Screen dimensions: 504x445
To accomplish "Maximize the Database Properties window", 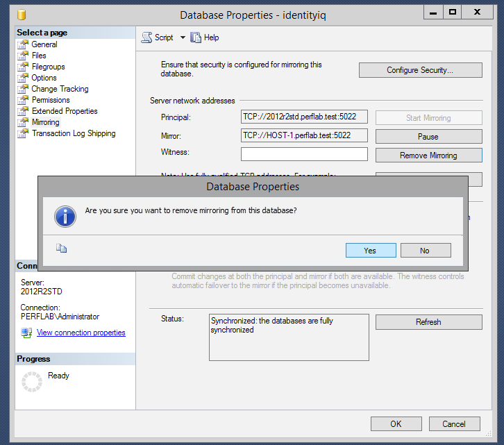I will click(453, 12).
